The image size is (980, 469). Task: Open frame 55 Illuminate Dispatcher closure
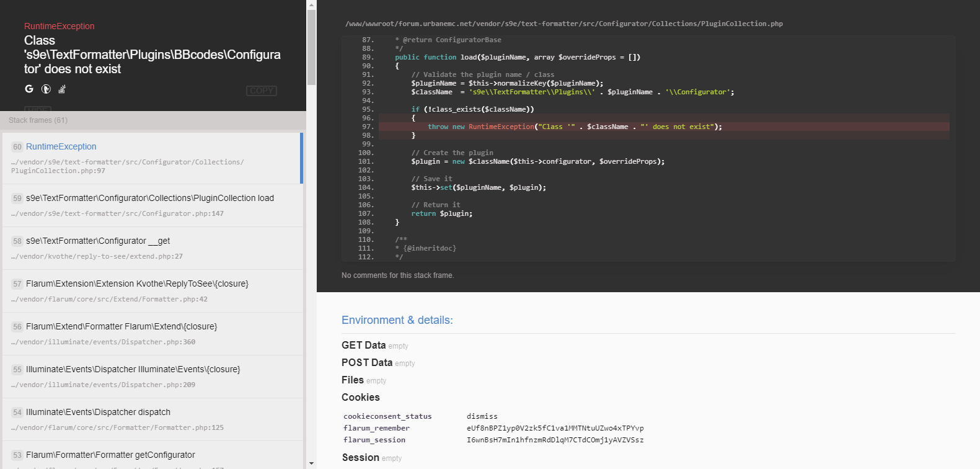133,370
